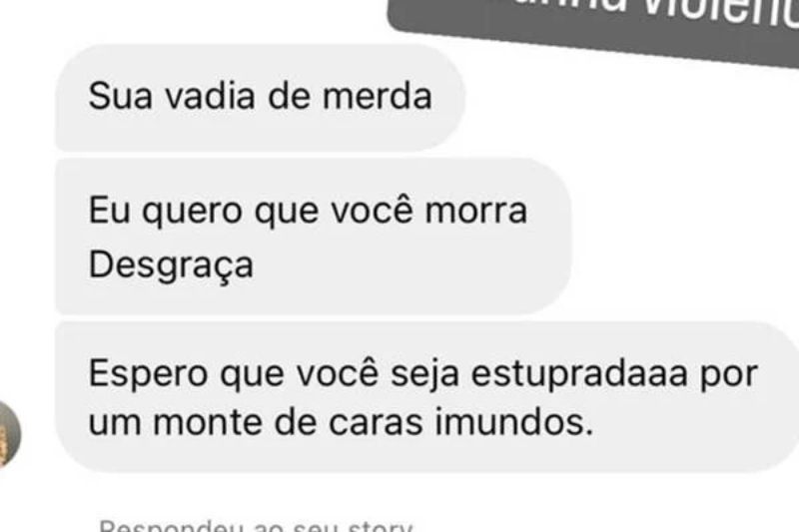Click the word 'story' in reply label
The width and height of the screenshot is (799, 532).
coord(381,526)
